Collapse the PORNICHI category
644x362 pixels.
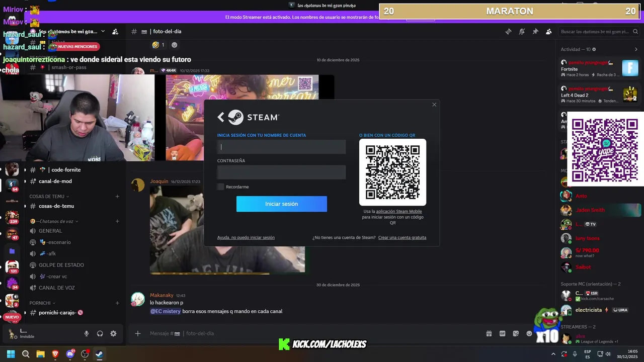pyautogui.click(x=42, y=303)
